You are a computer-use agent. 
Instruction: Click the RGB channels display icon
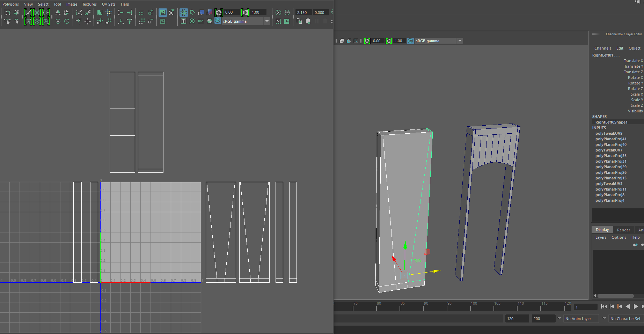[201, 21]
